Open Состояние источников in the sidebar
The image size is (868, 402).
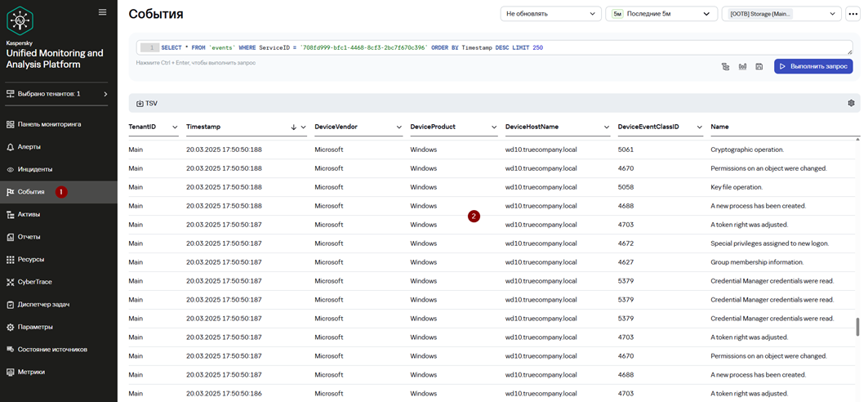pyautogui.click(x=59, y=350)
